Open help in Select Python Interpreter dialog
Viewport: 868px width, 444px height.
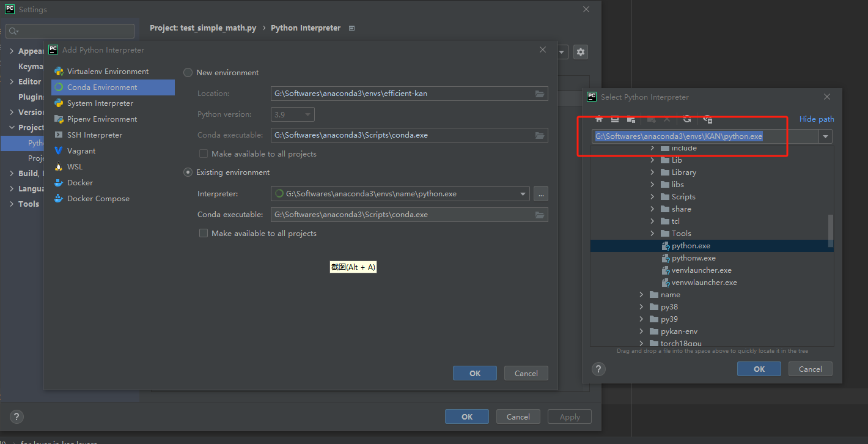click(599, 369)
